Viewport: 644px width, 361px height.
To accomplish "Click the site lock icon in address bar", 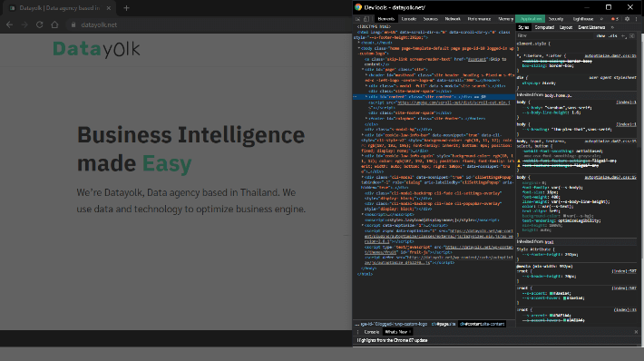I will tap(73, 24).
